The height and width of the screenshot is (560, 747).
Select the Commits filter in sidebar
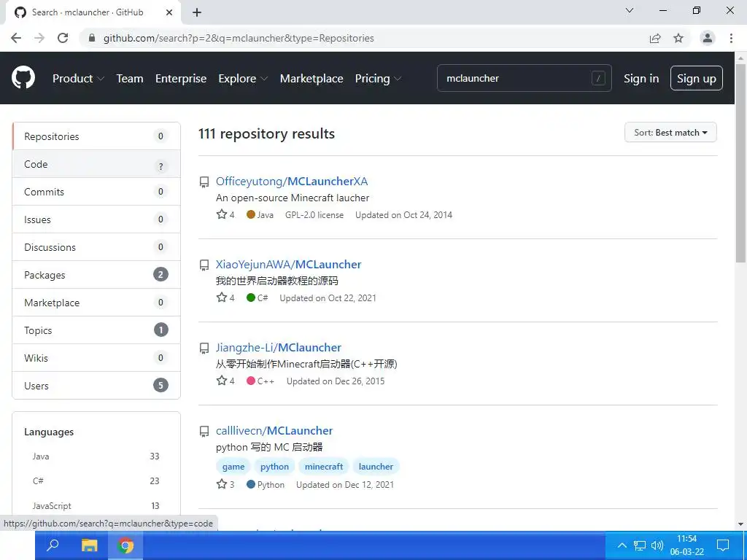coord(96,192)
